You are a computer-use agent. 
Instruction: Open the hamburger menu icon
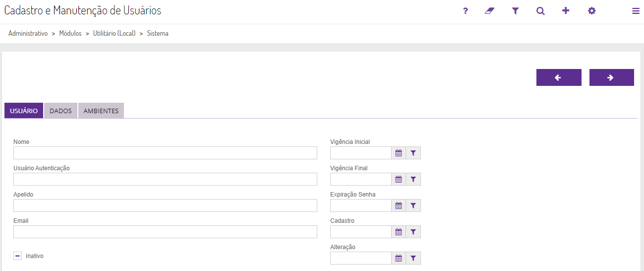(636, 11)
